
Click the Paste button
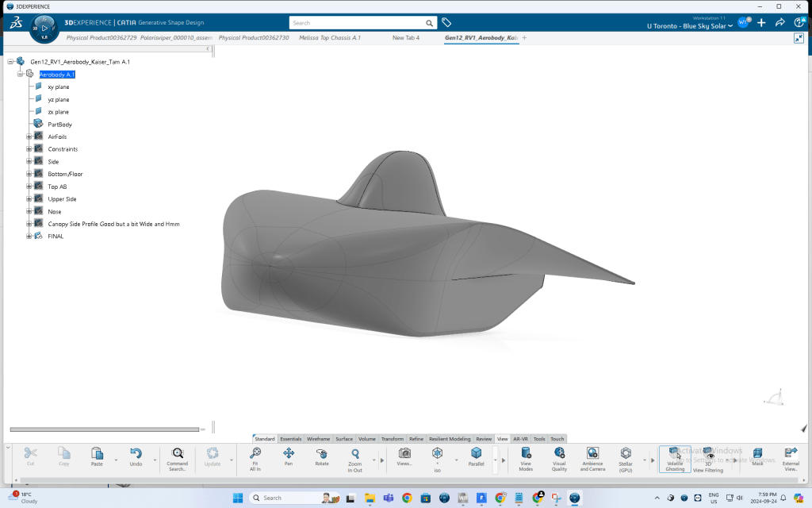point(97,455)
